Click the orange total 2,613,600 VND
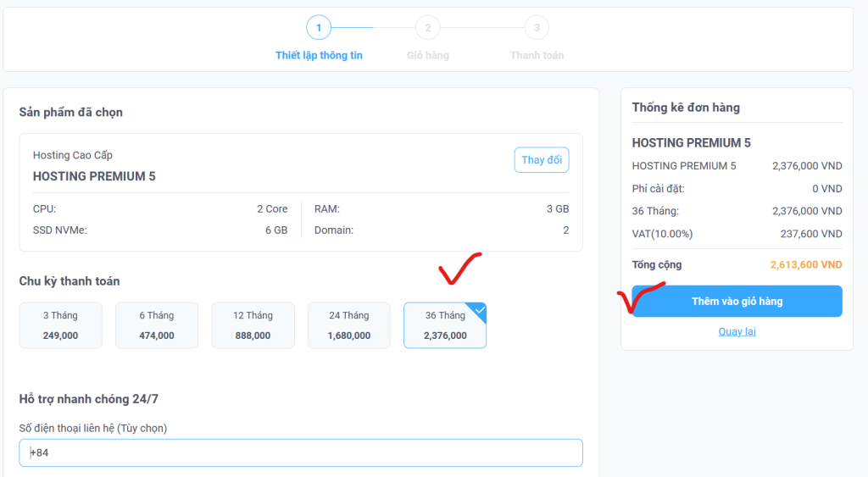This screenshot has width=868, height=477. (805, 265)
